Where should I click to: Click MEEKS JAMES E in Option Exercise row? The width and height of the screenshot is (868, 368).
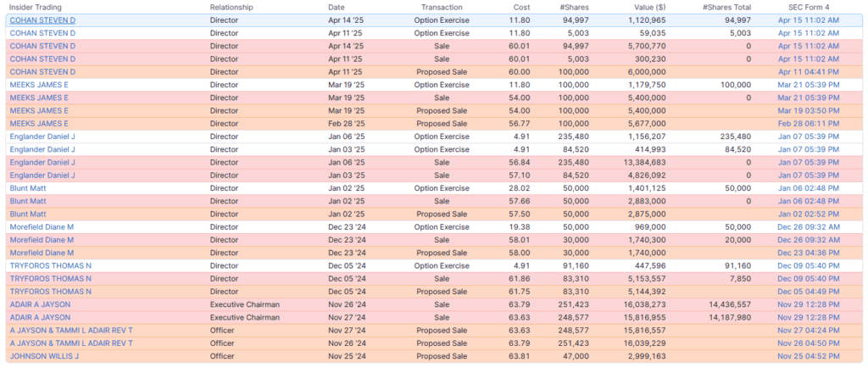(x=39, y=85)
